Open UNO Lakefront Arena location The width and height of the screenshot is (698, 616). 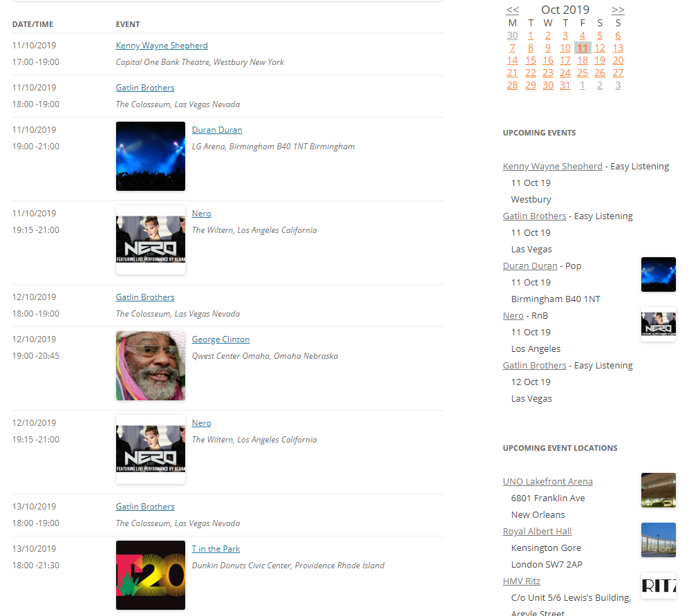(547, 482)
